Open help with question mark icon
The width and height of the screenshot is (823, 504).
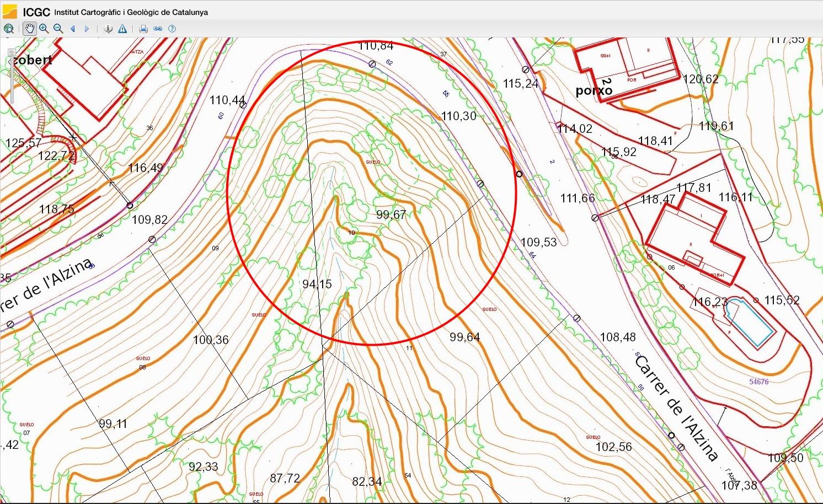(172, 29)
